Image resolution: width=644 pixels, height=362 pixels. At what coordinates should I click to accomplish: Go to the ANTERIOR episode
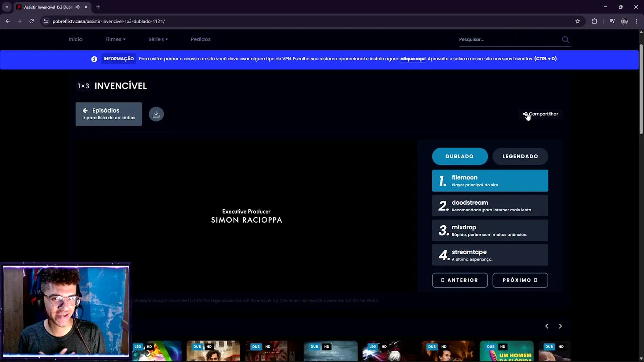point(459,280)
